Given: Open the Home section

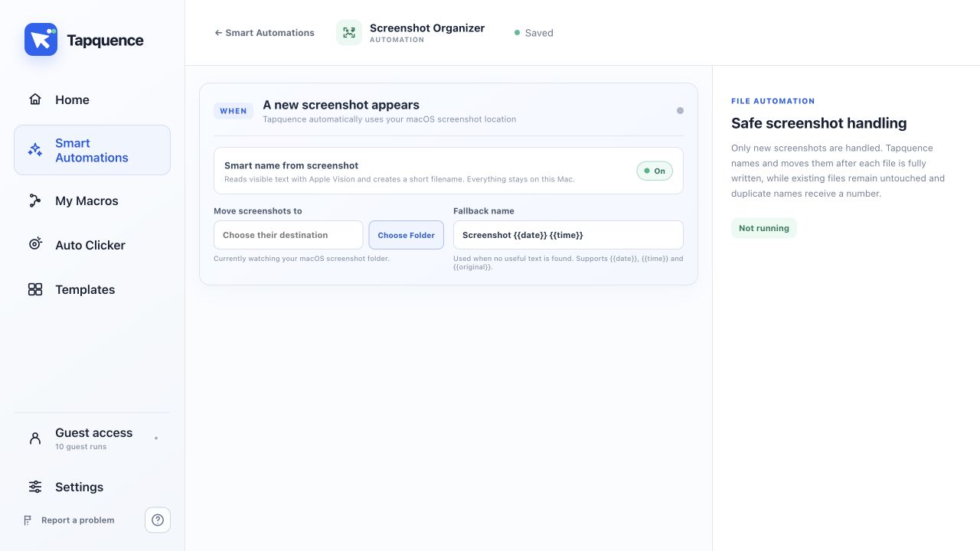Looking at the screenshot, I should point(92,99).
